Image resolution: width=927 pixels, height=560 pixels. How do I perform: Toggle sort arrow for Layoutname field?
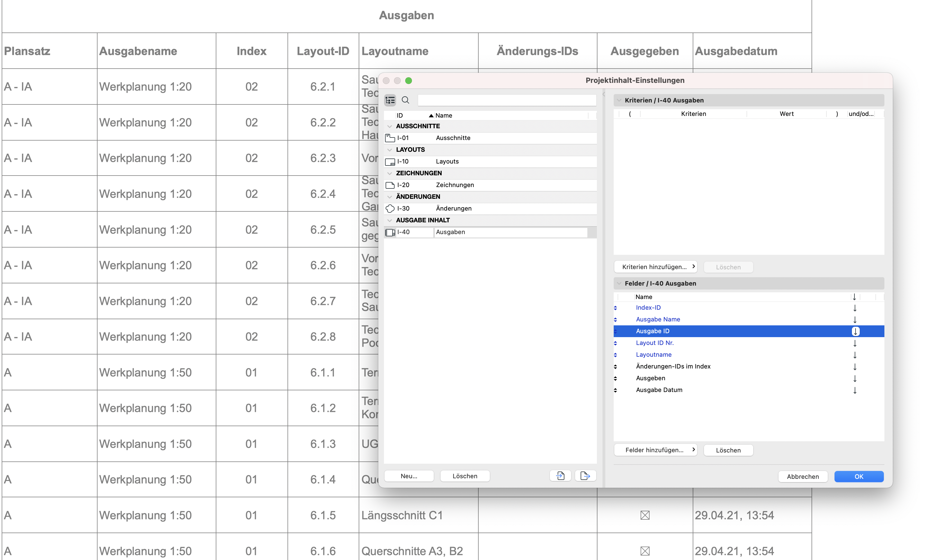coord(855,355)
